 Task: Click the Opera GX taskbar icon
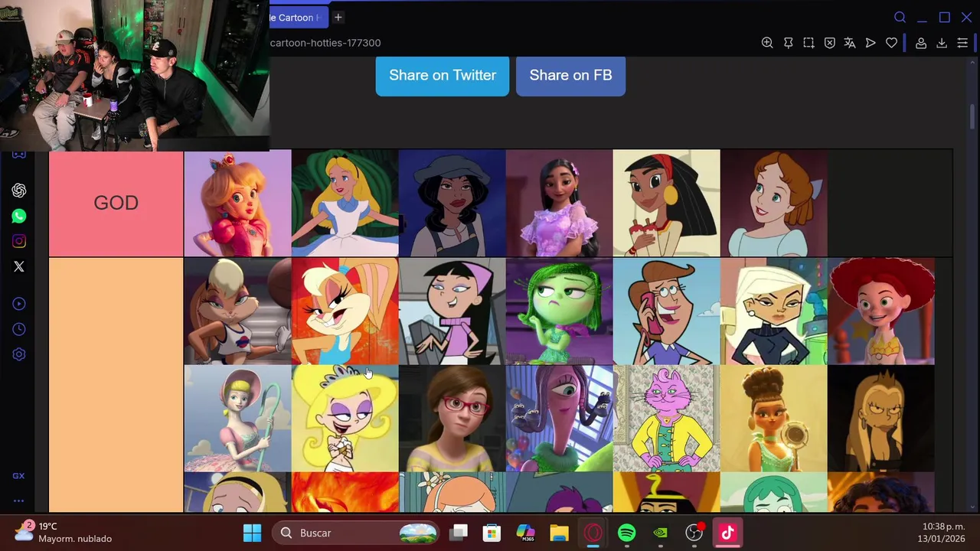[593, 533]
